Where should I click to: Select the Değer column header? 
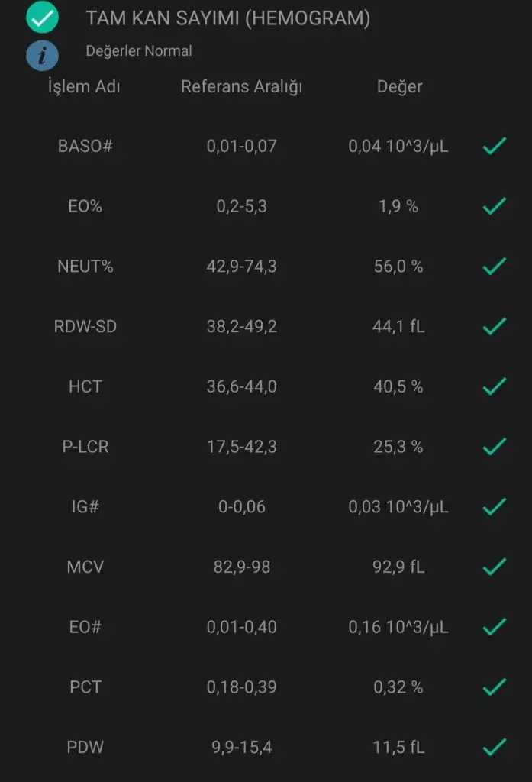click(x=399, y=86)
